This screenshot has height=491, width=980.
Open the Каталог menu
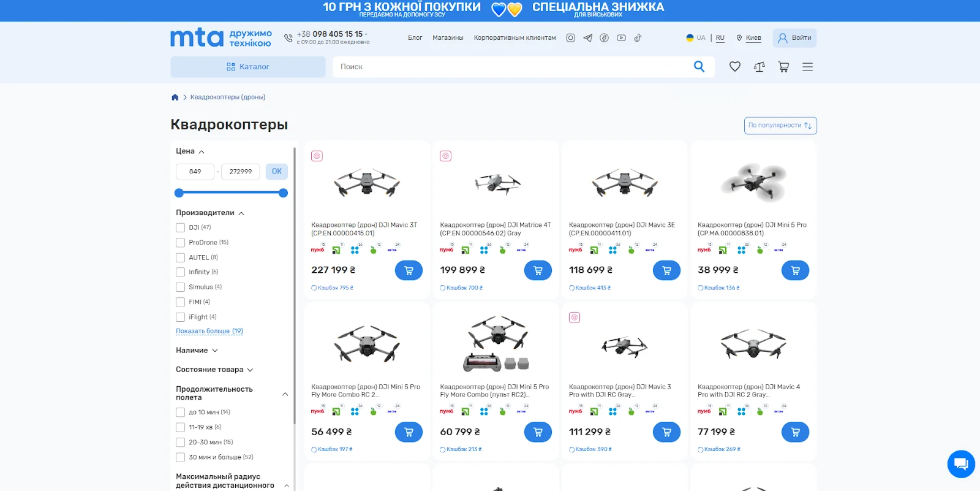(x=247, y=67)
